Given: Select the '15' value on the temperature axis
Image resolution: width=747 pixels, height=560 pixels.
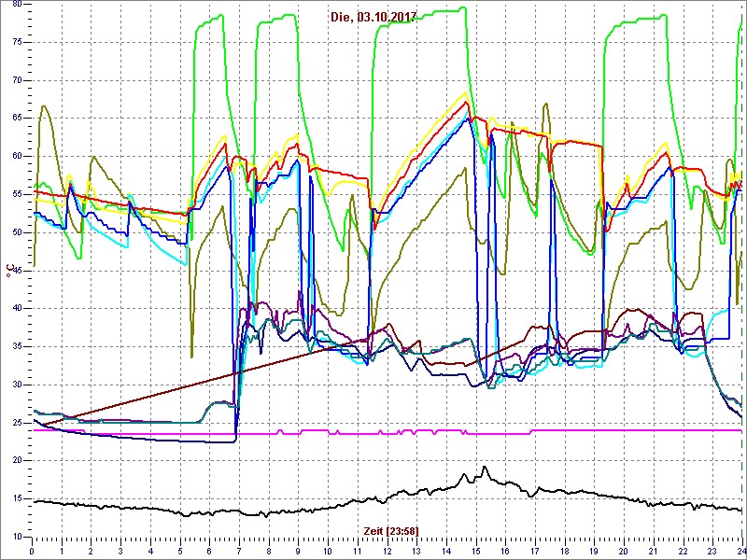Looking at the screenshot, I should tap(17, 499).
